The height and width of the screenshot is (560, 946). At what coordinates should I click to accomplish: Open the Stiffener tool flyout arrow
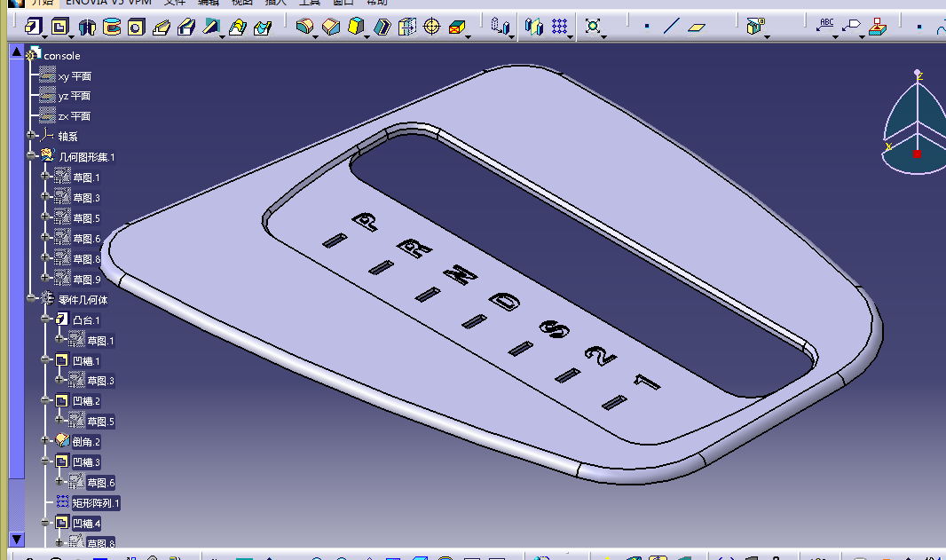click(x=223, y=36)
